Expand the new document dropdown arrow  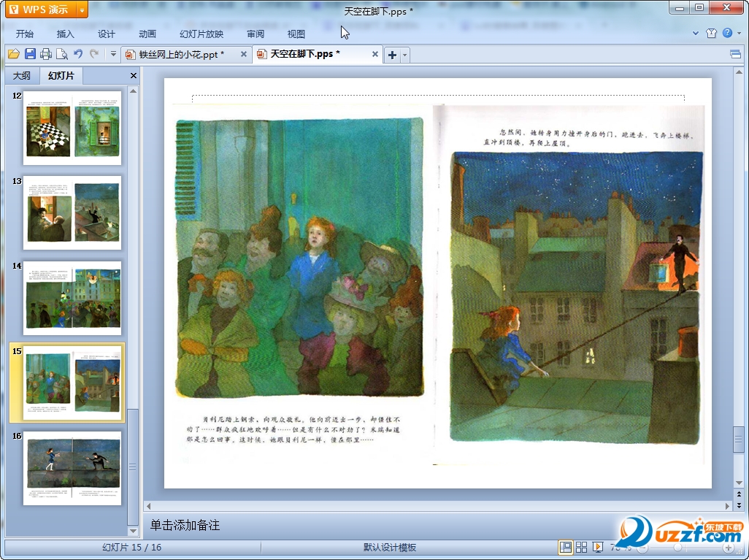[x=405, y=55]
